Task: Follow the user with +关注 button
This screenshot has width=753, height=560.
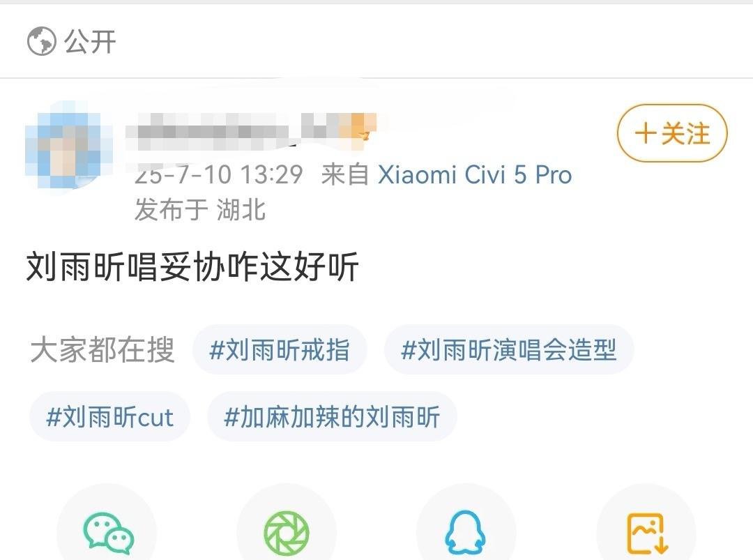Action: click(x=672, y=133)
